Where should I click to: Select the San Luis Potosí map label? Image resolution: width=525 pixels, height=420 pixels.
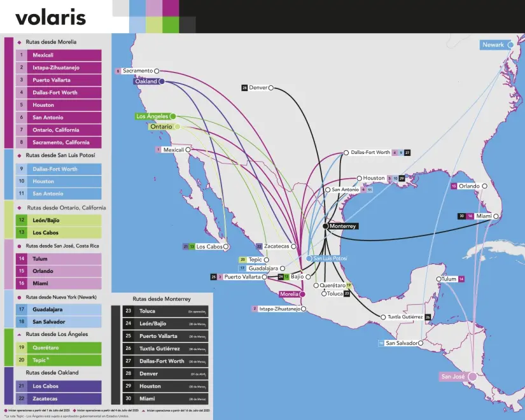point(330,258)
